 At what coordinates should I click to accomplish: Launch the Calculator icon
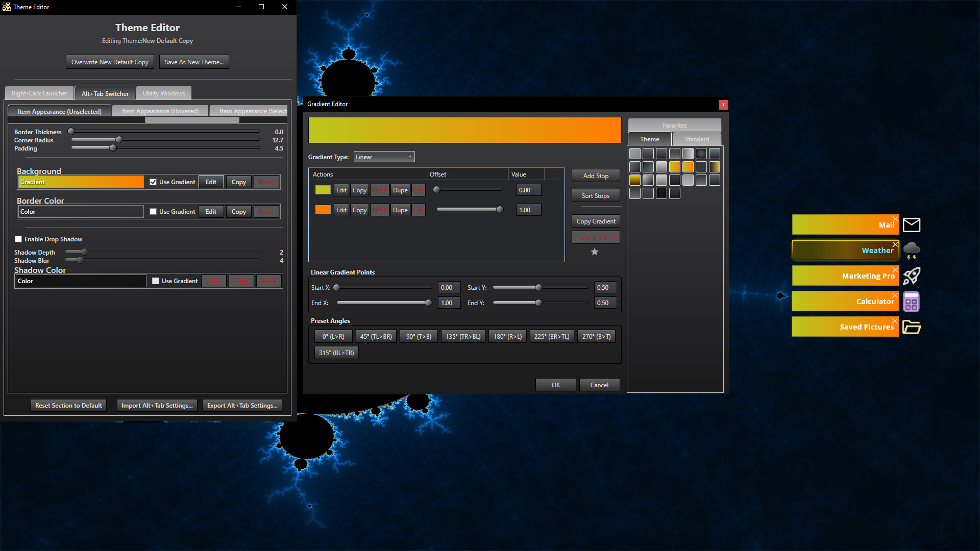(x=912, y=301)
